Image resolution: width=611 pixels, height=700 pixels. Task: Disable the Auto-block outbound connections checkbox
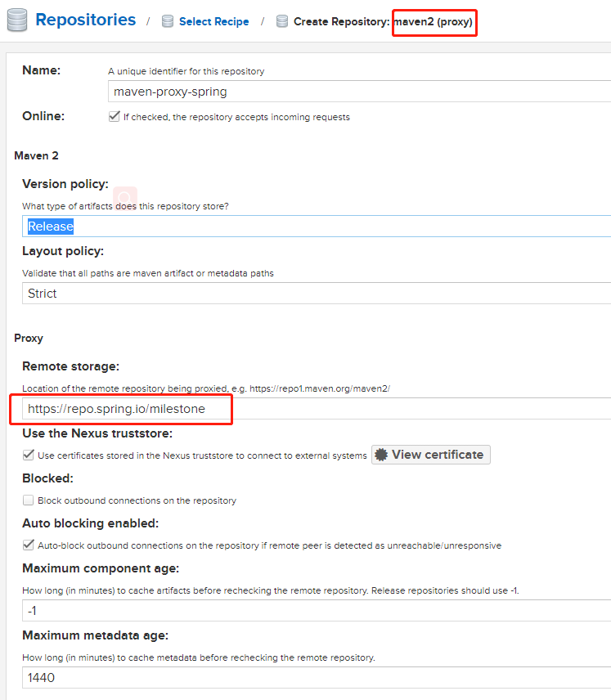[x=29, y=545]
